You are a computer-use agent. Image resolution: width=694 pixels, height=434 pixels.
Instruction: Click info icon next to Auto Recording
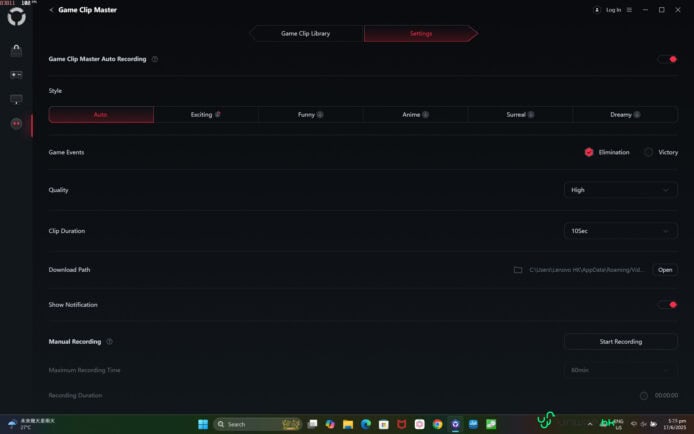click(155, 59)
